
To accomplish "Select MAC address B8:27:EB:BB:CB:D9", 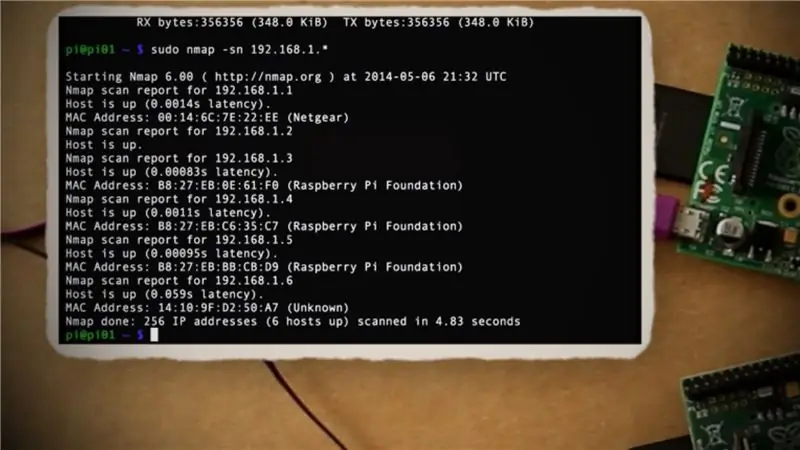I will click(x=218, y=267).
